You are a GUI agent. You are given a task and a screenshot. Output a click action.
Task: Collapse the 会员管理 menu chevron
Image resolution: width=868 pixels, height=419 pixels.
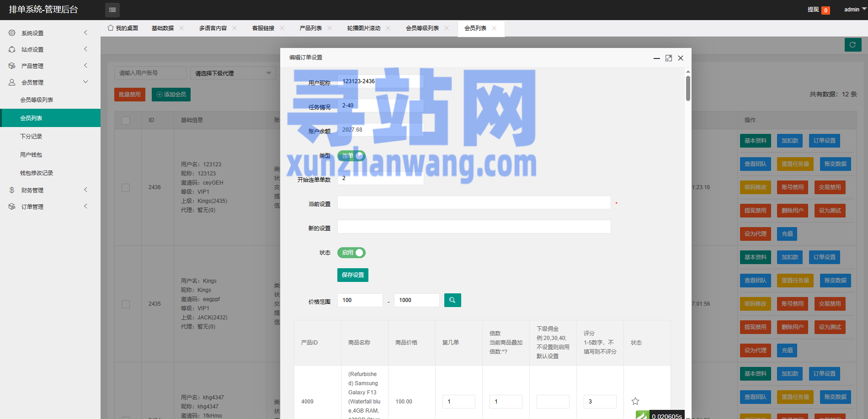tap(85, 82)
